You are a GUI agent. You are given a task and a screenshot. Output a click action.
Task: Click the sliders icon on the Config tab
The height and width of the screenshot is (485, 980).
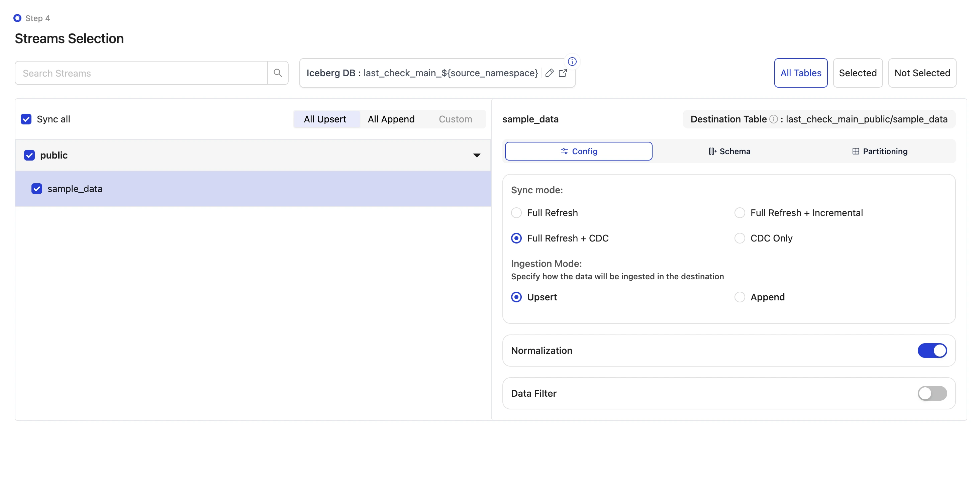[564, 151]
